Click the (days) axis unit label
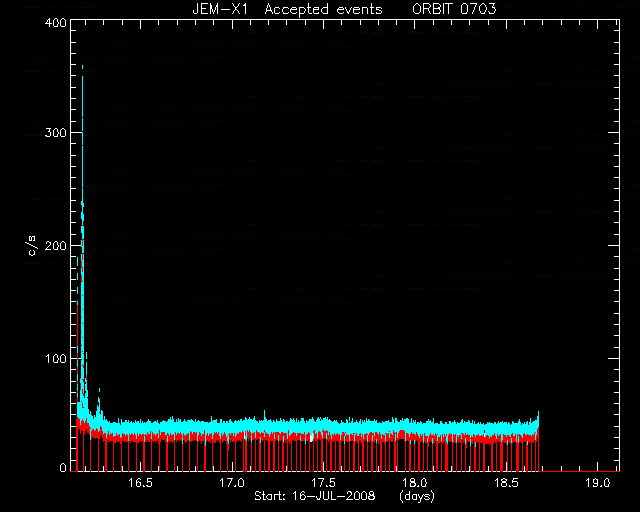 pos(417,496)
